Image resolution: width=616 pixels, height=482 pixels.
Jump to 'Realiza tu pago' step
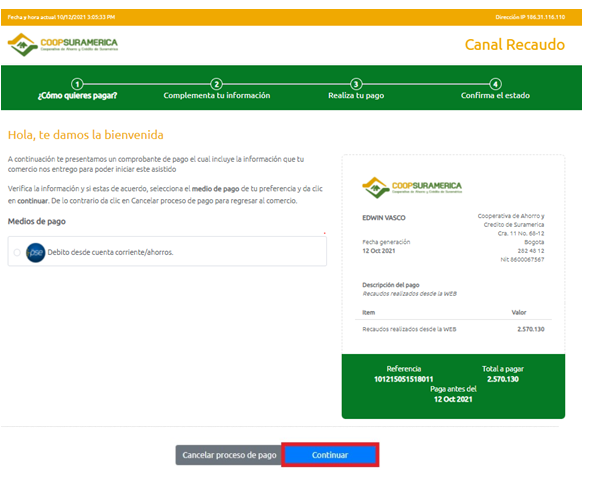(356, 96)
